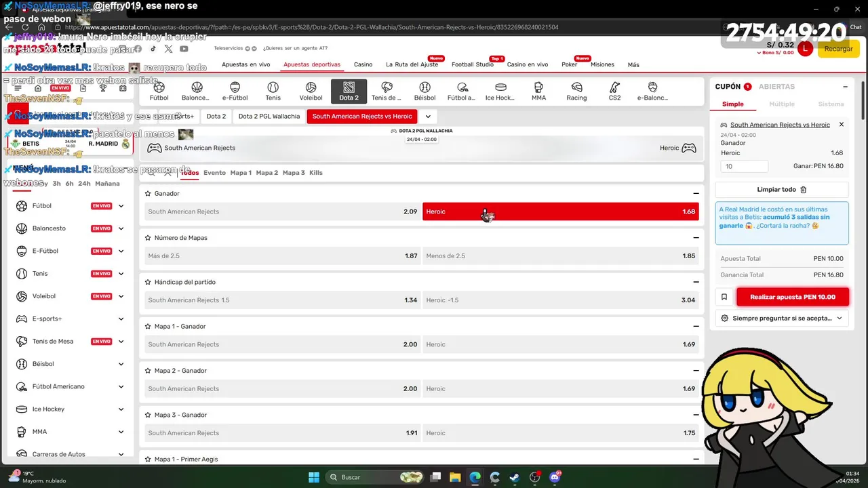
Task: Click the user avatar L icon
Action: [805, 49]
